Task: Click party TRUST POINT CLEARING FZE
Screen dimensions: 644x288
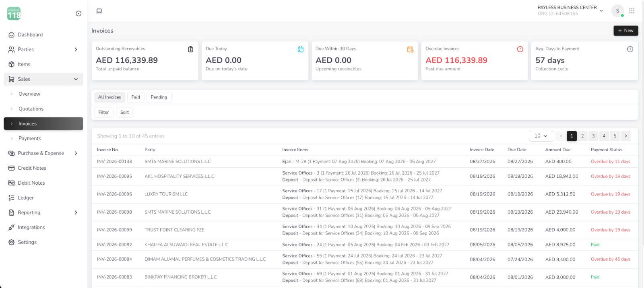Action: tap(174, 230)
